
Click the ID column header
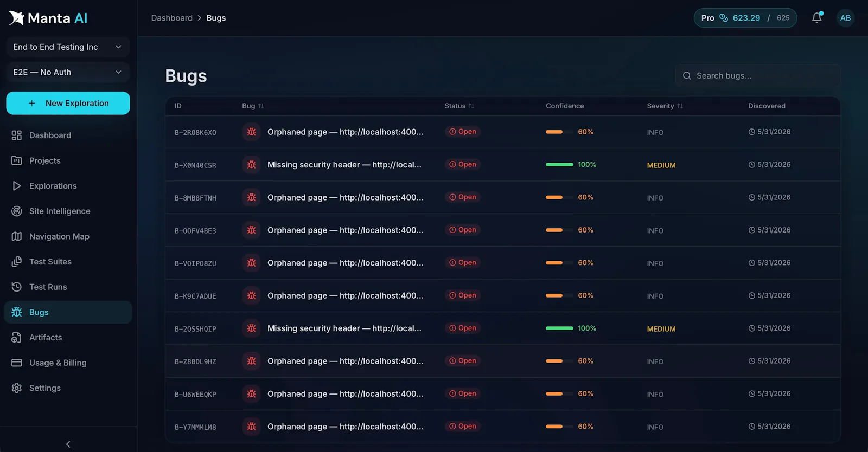(x=178, y=106)
